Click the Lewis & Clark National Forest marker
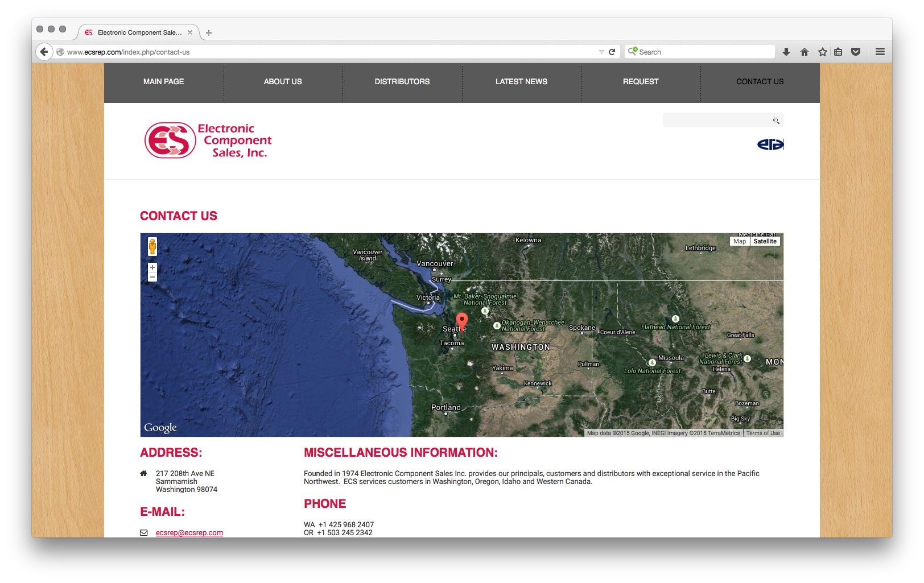The width and height of the screenshot is (924, 583). 748,358
